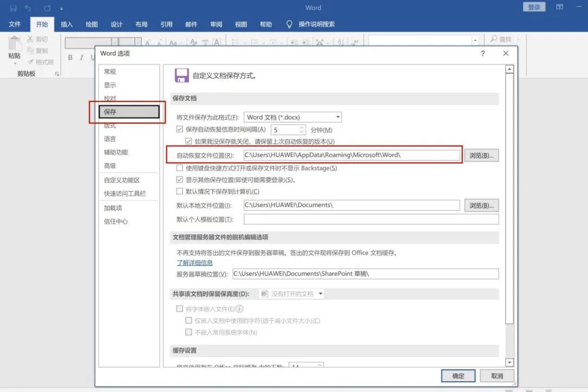Click the dialog scrollbar down arrow
Viewport: 588px width, 392px height.
coord(509,363)
